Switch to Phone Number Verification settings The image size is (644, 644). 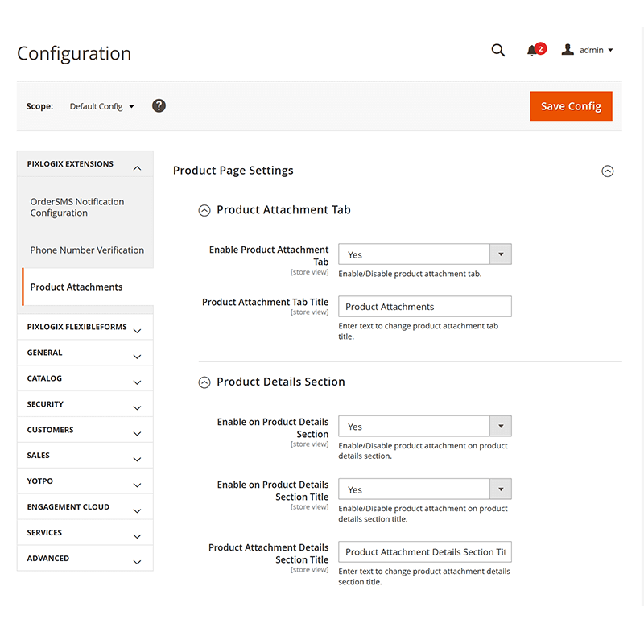[86, 250]
